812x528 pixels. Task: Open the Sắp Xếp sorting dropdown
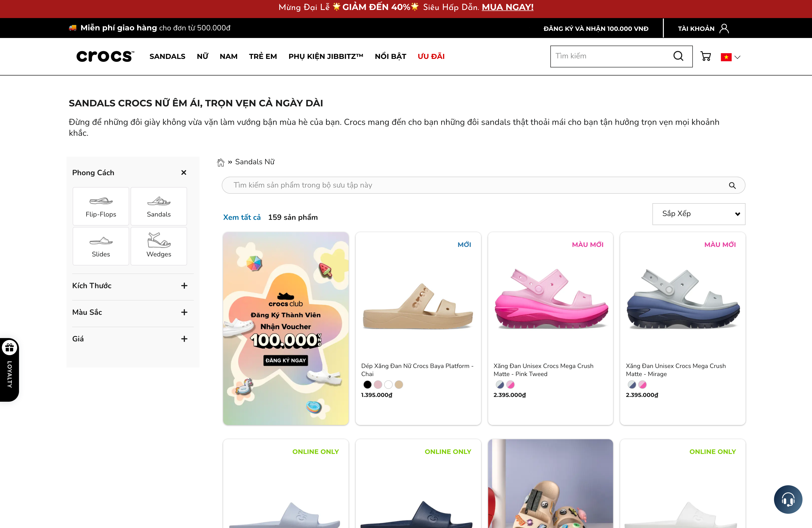698,214
